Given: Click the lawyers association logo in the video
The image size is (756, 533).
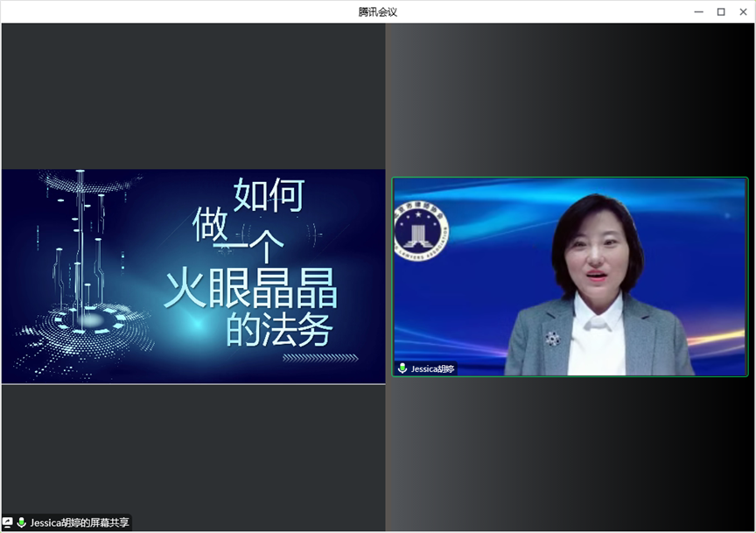Looking at the screenshot, I should (x=420, y=231).
